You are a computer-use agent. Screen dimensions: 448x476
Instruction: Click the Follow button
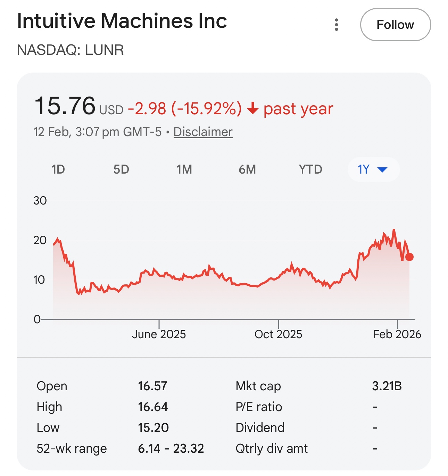click(395, 25)
